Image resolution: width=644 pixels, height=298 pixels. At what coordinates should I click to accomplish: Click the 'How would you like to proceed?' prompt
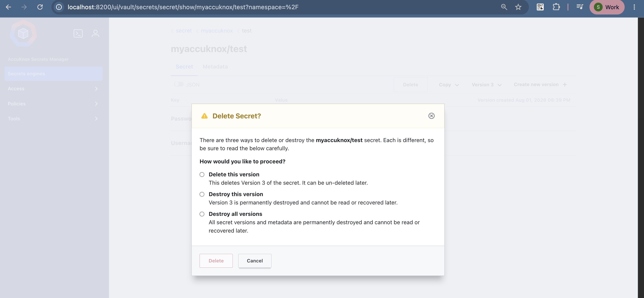point(242,162)
